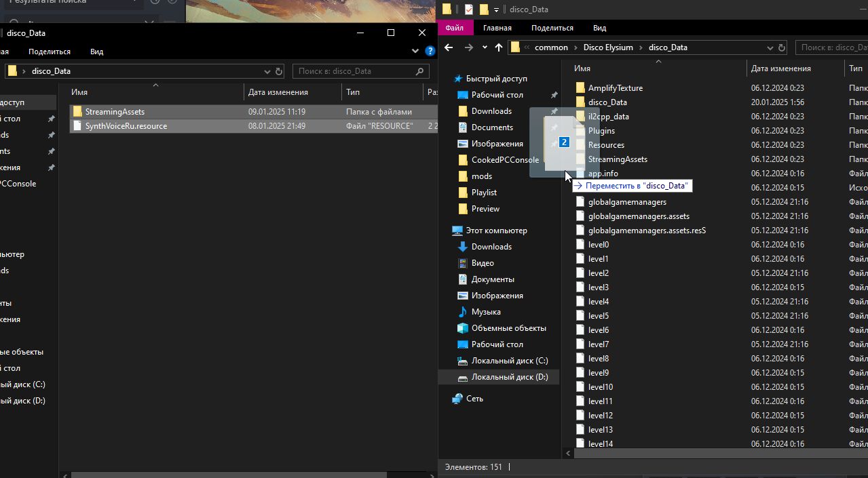Image resolution: width=868 pixels, height=478 pixels.
Task: Refresh the right window's disco_Data folder
Action: (x=782, y=47)
